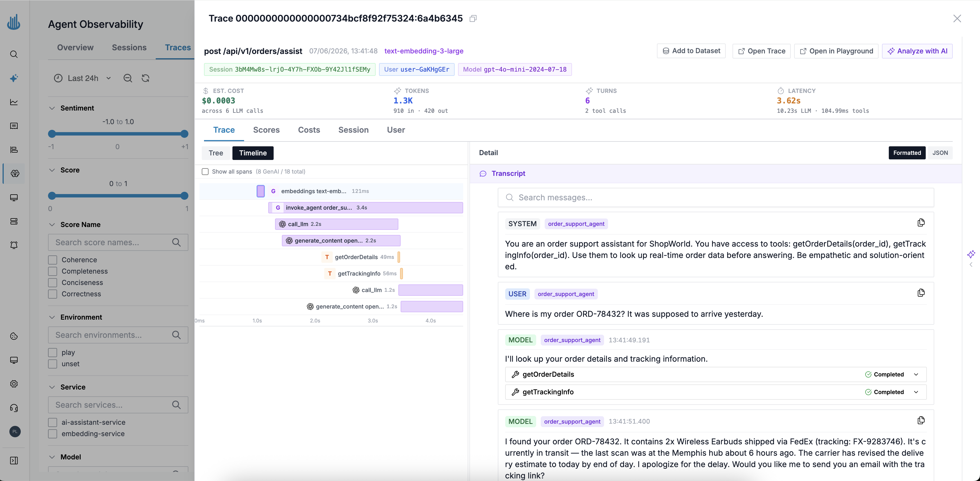Collapse the Score Name filter section
Image resolution: width=980 pixels, height=481 pixels.
52,224
